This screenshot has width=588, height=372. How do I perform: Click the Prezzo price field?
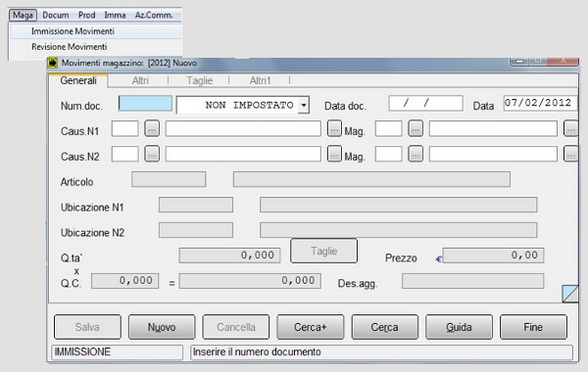click(493, 256)
